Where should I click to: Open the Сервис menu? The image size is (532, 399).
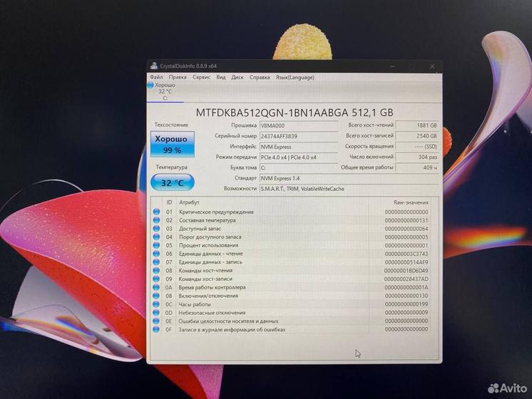tap(202, 77)
